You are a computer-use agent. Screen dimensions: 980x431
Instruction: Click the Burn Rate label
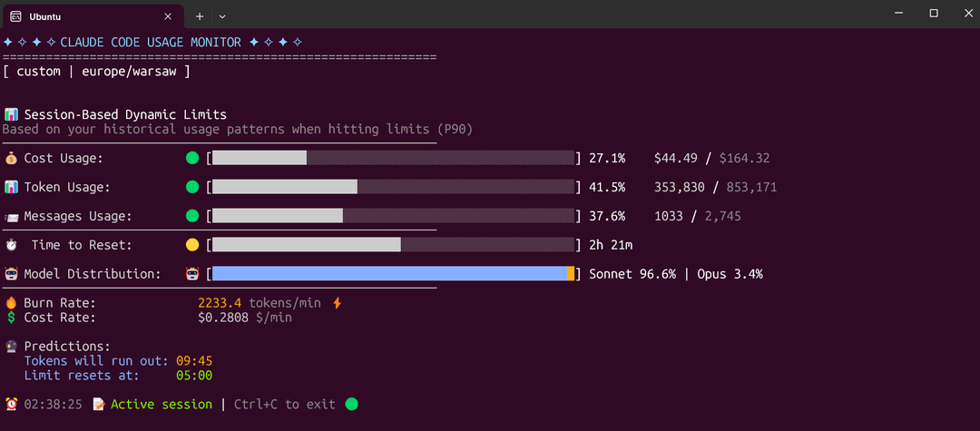(60, 303)
